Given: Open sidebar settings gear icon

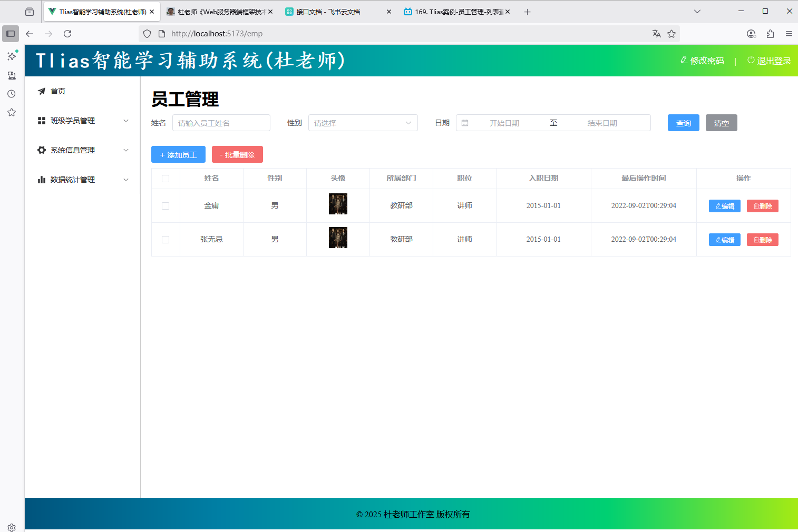Looking at the screenshot, I should [x=12, y=527].
